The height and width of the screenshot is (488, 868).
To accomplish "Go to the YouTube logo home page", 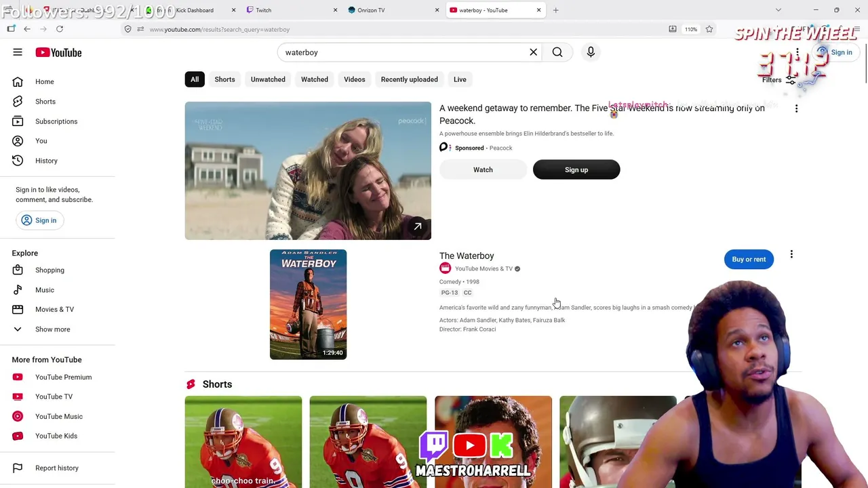I will pyautogui.click(x=58, y=52).
